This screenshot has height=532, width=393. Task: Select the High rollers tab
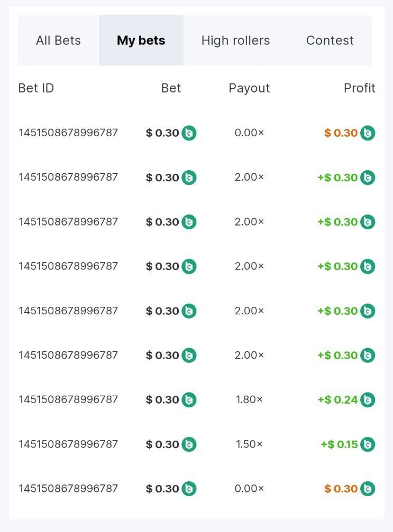[235, 41]
